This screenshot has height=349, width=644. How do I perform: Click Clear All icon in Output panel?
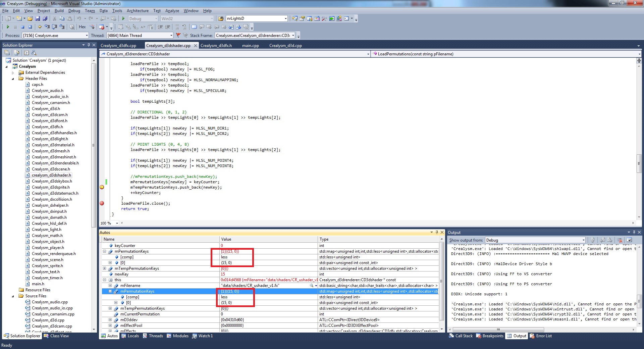(620, 240)
